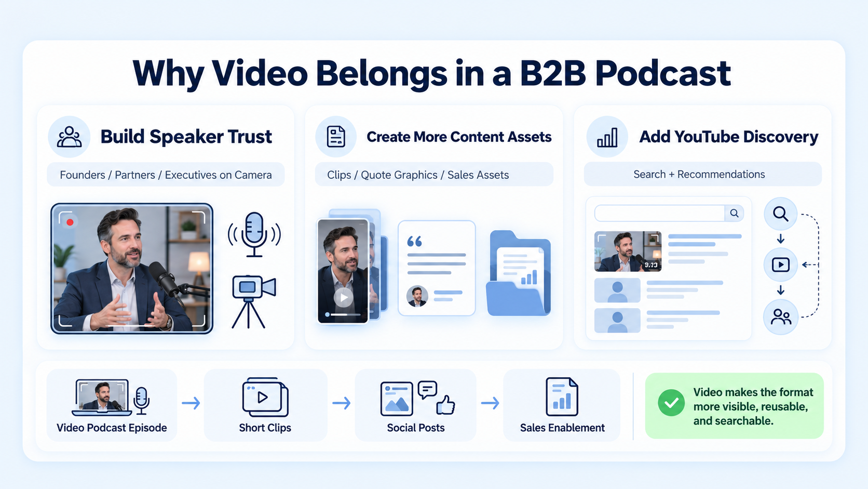Click the green checkmark circle icon
Viewport: 868px width, 489px height.
pos(671,403)
